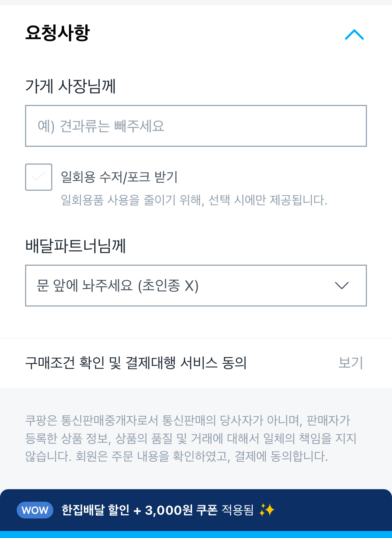
Task: Tick the 일회용 수저/포크 받기 checkbox
Action: 39,177
